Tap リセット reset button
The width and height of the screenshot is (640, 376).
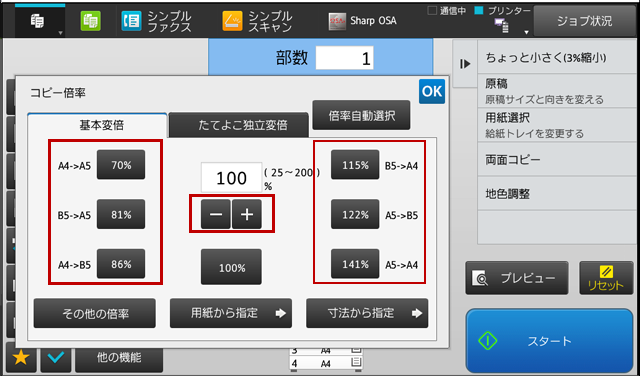coord(606,278)
